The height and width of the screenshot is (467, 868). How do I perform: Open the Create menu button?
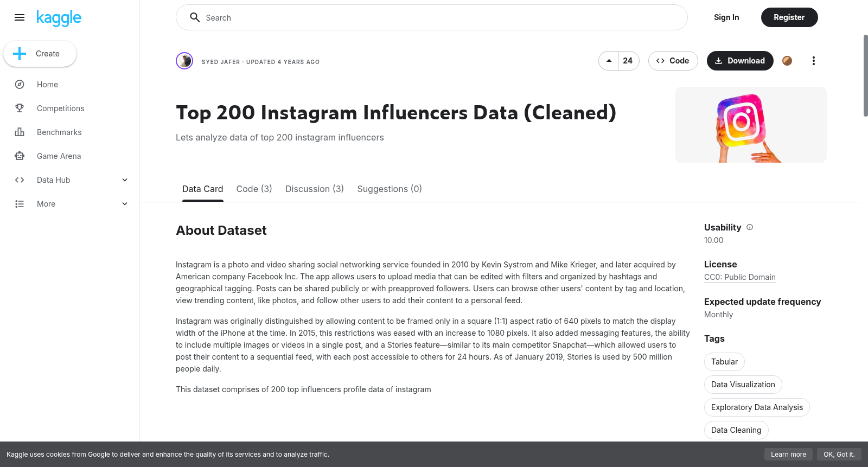tap(40, 54)
